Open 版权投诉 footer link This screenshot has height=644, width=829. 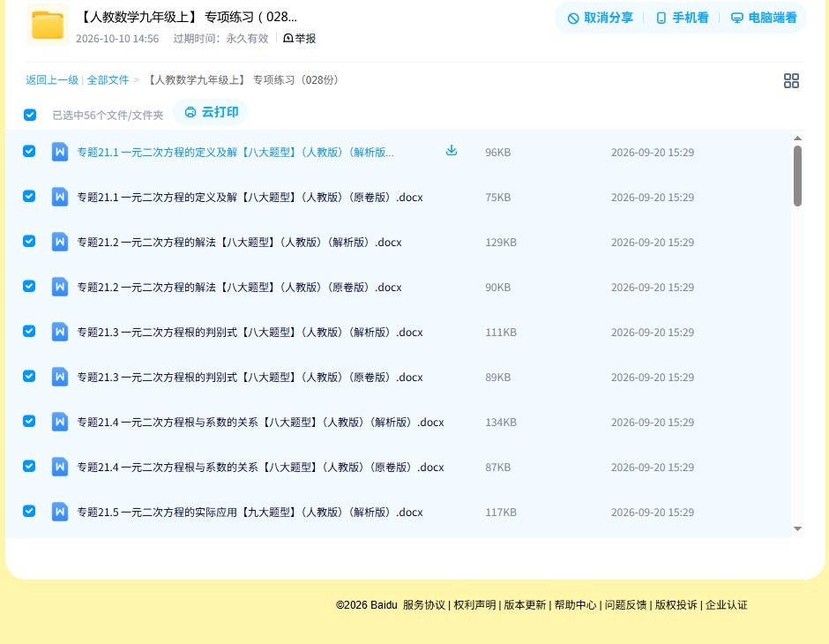point(676,605)
